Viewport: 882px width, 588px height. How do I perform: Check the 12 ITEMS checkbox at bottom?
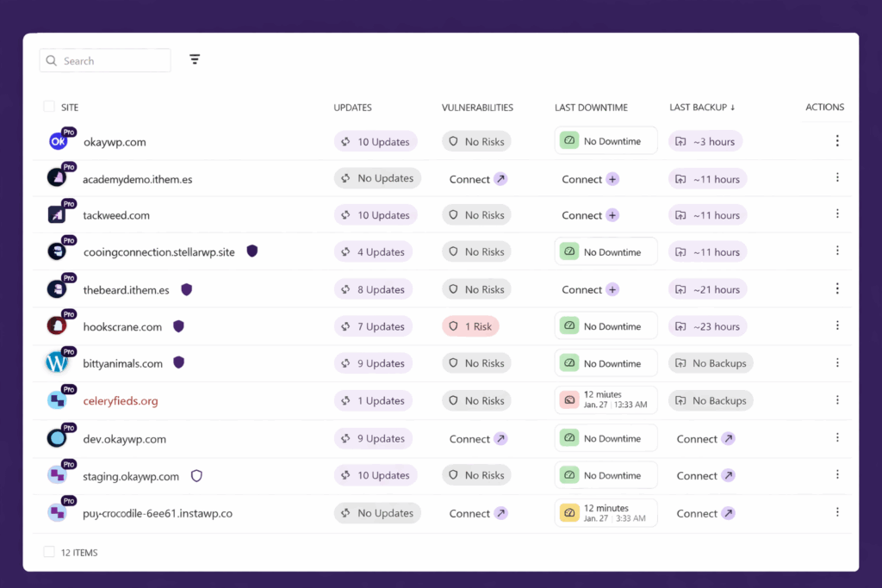pos(49,552)
